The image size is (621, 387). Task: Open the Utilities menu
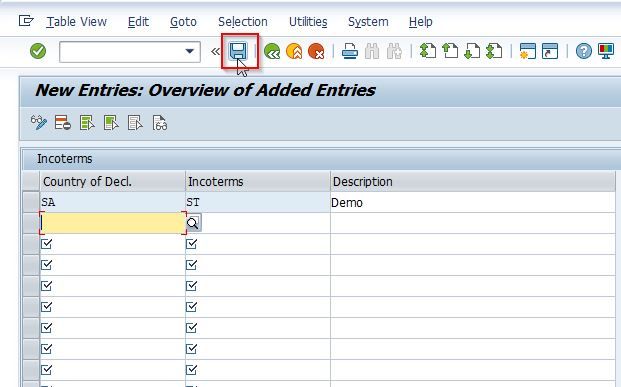pos(308,22)
